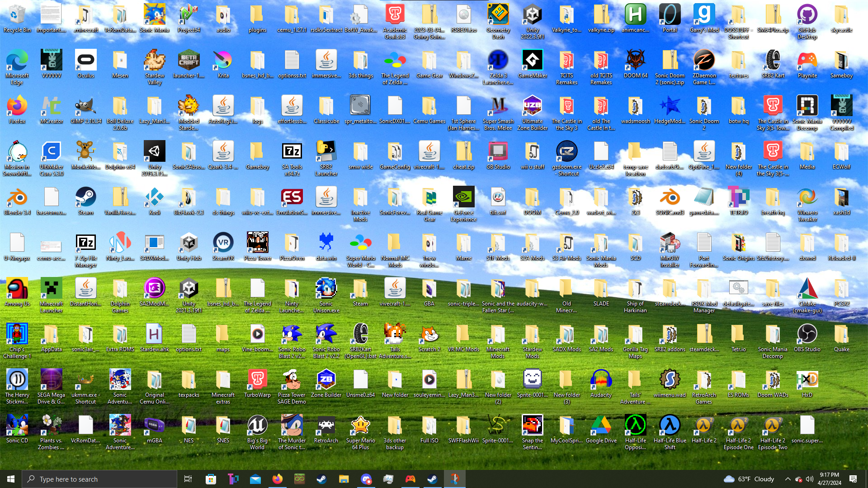
Task: Select the Stardew Valley desktop icon
Action: 155,67
